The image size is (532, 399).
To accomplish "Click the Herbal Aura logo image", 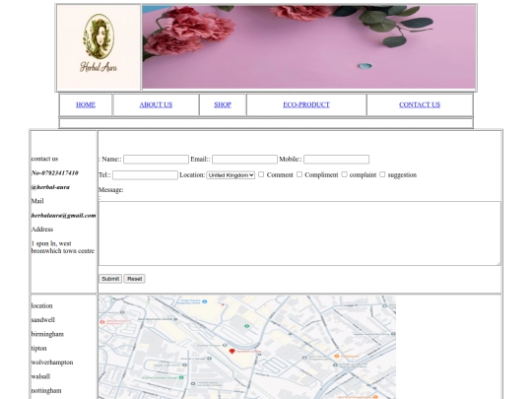I will (x=99, y=47).
